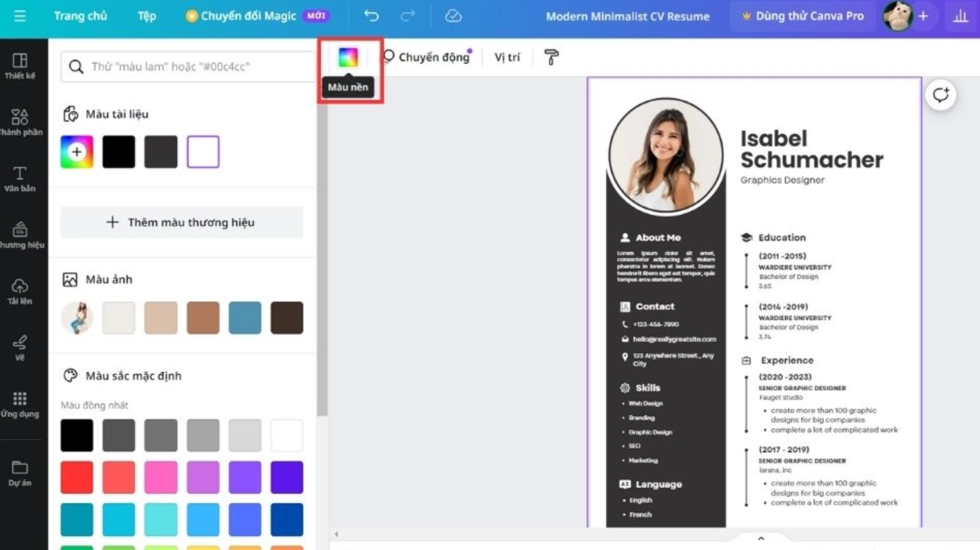Image resolution: width=980 pixels, height=550 pixels.
Task: Switch to Trang chủ
Action: click(x=81, y=15)
